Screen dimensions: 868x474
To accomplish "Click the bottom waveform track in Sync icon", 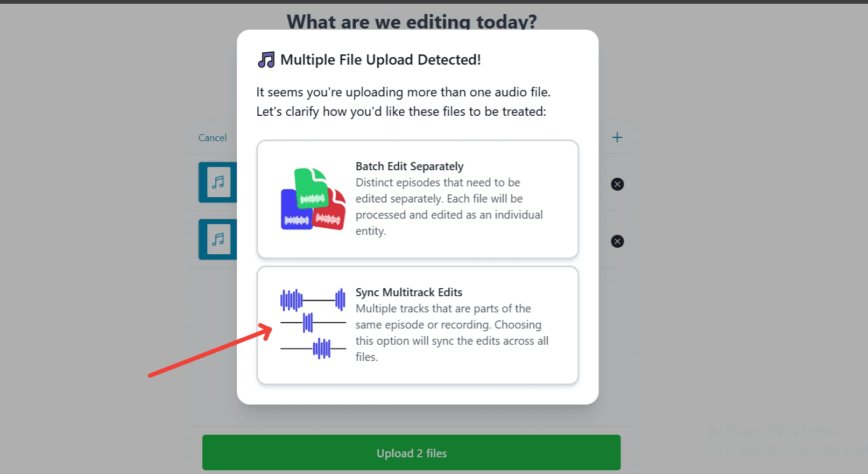I will (x=313, y=348).
